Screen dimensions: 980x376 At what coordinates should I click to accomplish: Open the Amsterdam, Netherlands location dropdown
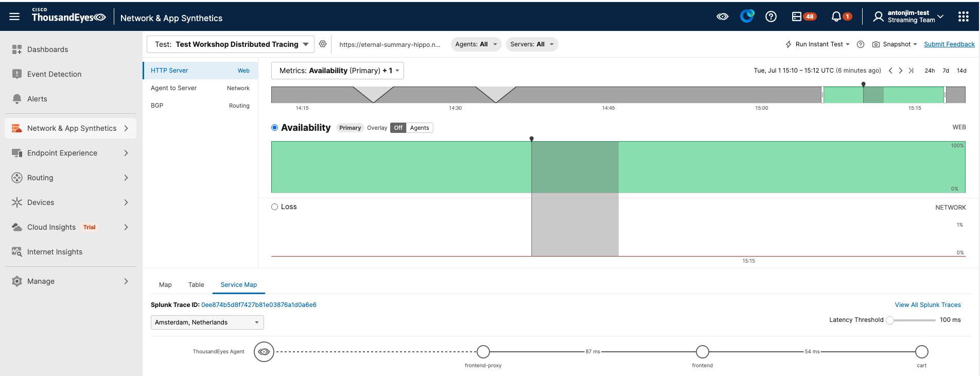tap(207, 322)
